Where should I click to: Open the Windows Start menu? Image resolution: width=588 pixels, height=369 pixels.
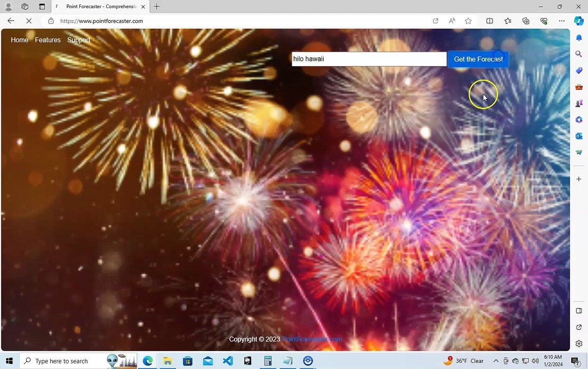9,361
